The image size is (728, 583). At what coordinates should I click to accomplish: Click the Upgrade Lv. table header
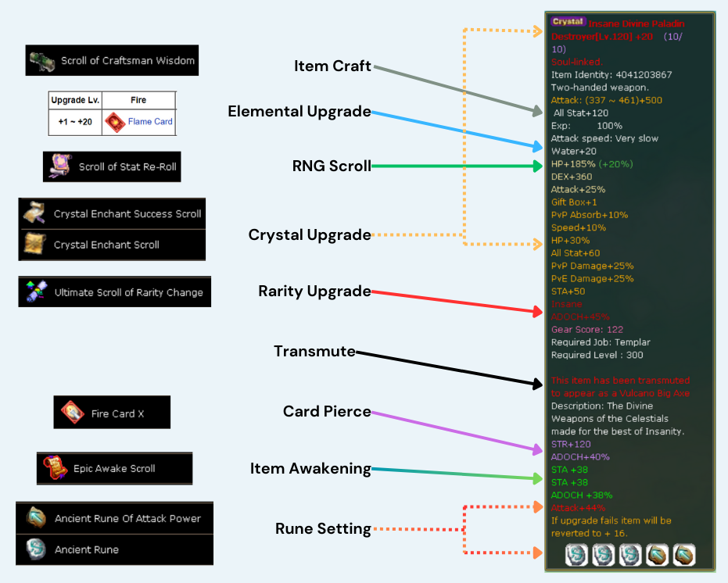click(x=74, y=100)
